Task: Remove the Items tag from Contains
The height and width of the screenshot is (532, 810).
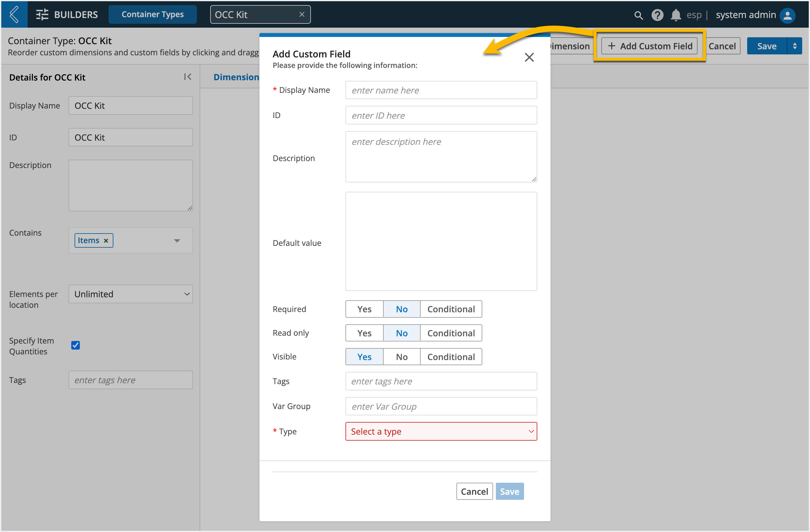Action: tap(106, 240)
